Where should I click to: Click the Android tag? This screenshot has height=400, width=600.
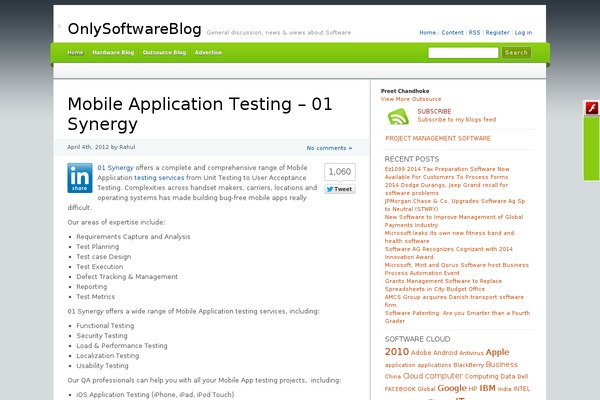coord(445,353)
